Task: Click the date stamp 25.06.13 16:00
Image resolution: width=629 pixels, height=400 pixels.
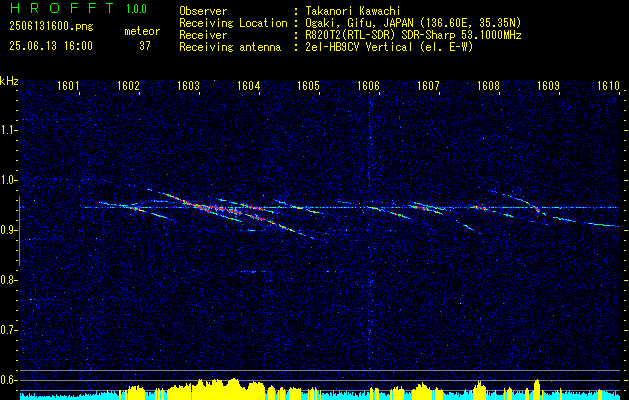Action: [x=51, y=46]
